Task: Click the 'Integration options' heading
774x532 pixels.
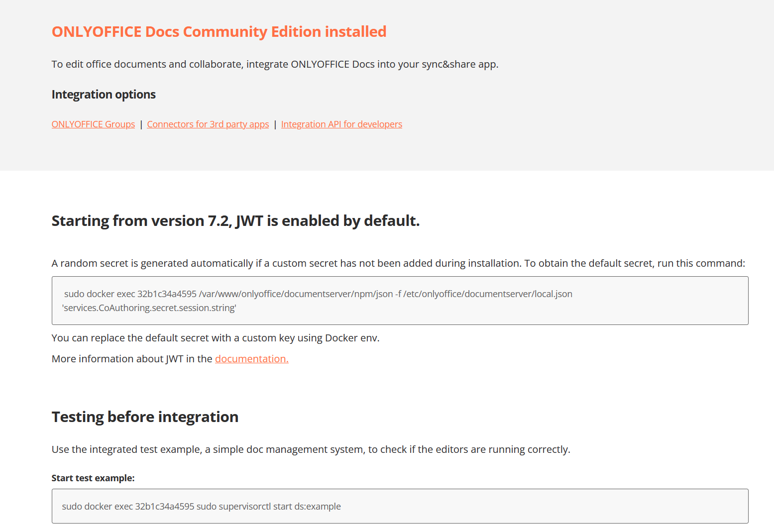Action: point(104,95)
